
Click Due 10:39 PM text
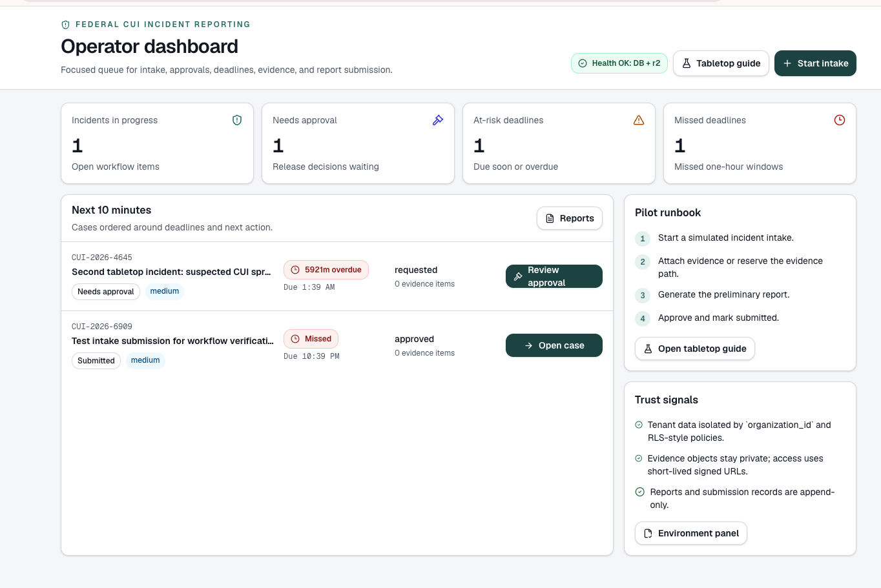pos(311,356)
